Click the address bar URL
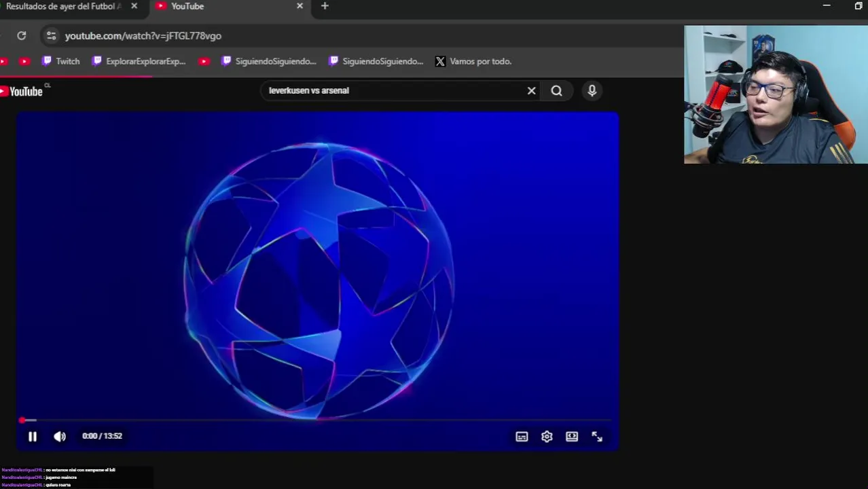Screen dimensions: 868x489 pos(143,35)
